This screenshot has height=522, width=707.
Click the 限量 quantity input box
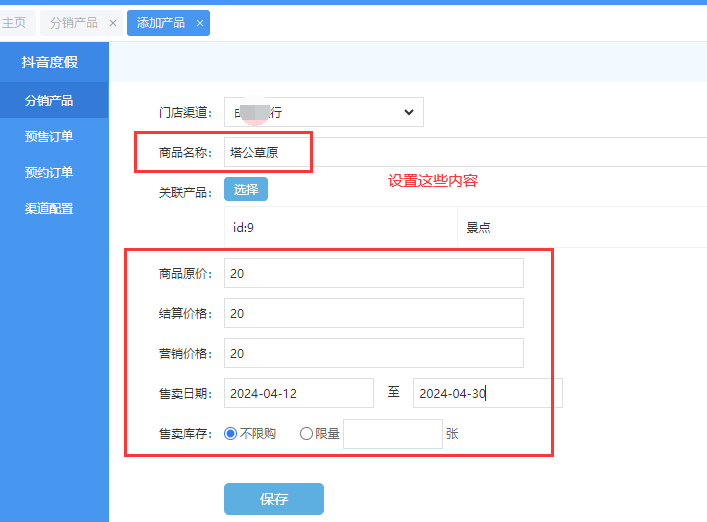392,434
